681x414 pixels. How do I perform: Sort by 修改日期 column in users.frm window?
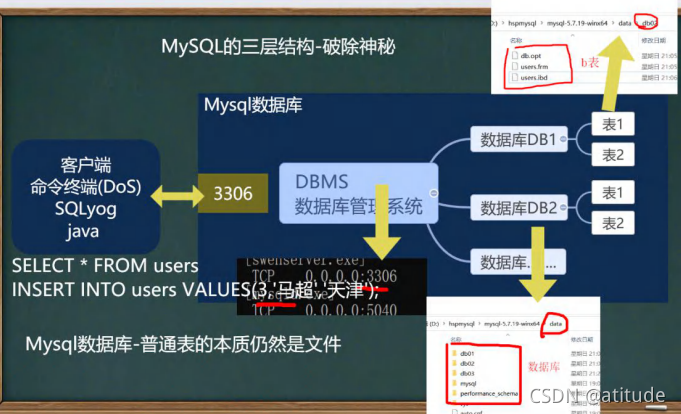[654, 40]
